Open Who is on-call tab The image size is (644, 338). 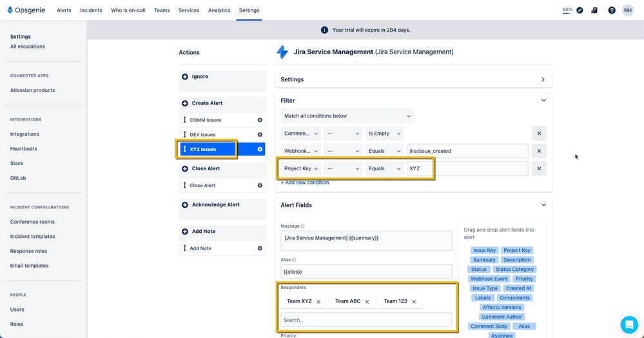click(x=128, y=10)
